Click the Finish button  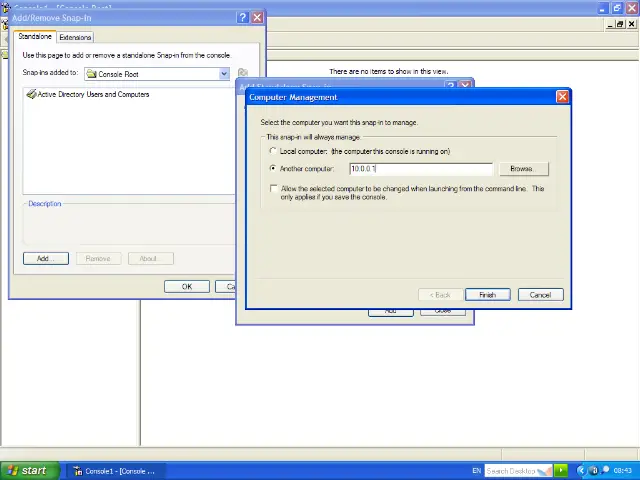[487, 295]
